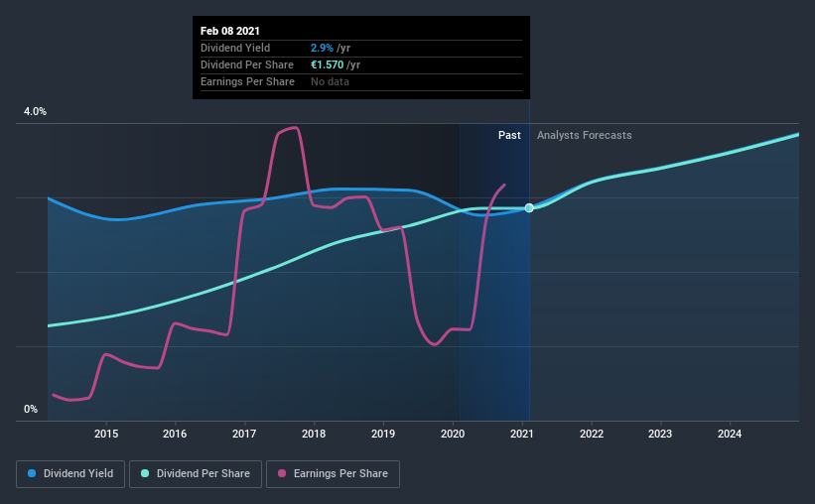Click the 4.0% y-axis label
This screenshot has width=815, height=504.
coord(35,112)
